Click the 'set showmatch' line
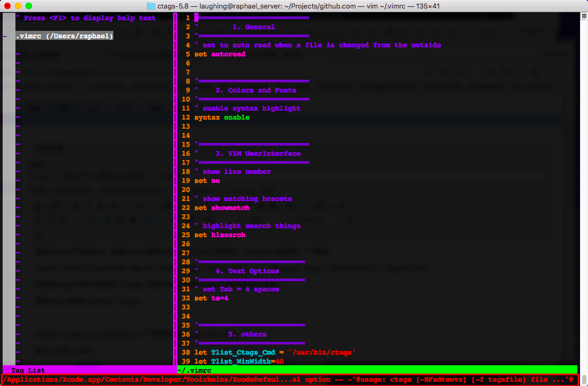 click(221, 207)
